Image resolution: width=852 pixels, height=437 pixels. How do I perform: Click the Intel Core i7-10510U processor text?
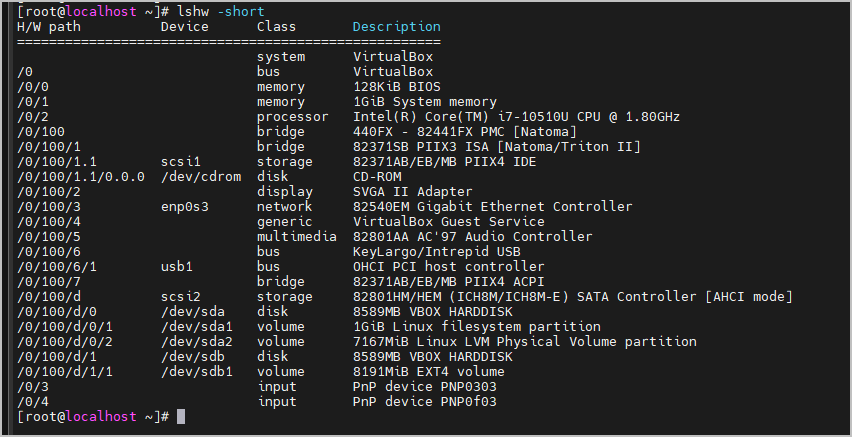516,117
